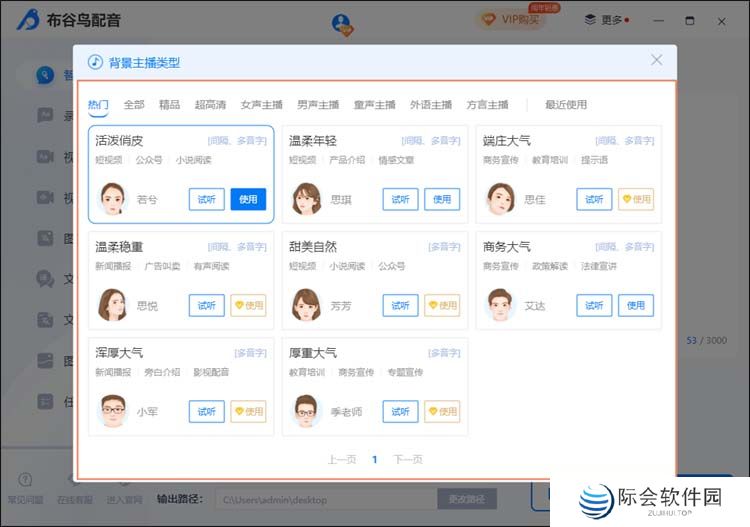Click VIP 使用 button for 思佳

(x=636, y=199)
